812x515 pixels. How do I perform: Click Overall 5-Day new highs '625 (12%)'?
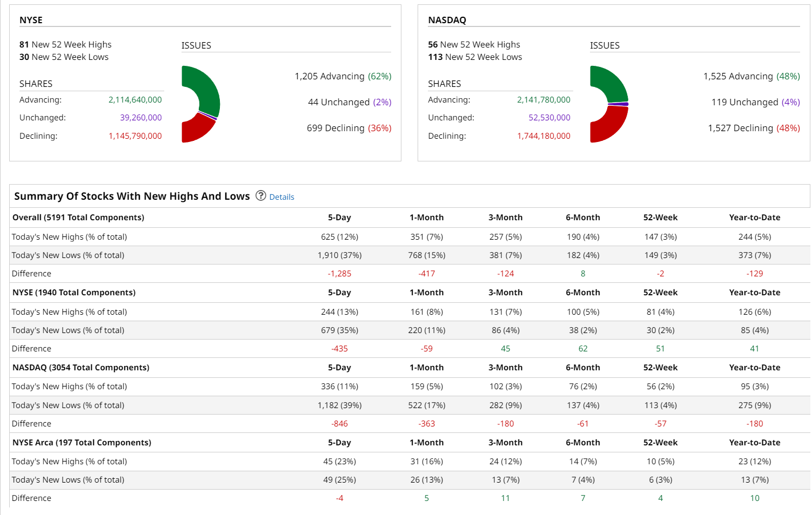339,237
